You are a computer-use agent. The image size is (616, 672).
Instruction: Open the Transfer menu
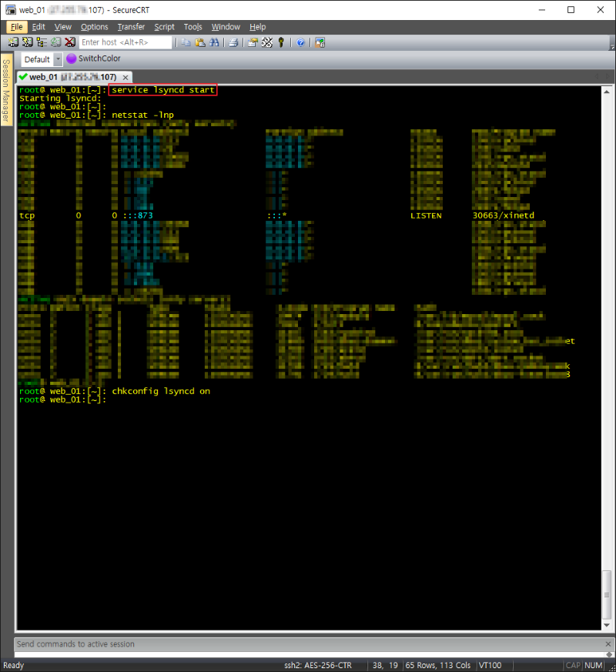131,27
